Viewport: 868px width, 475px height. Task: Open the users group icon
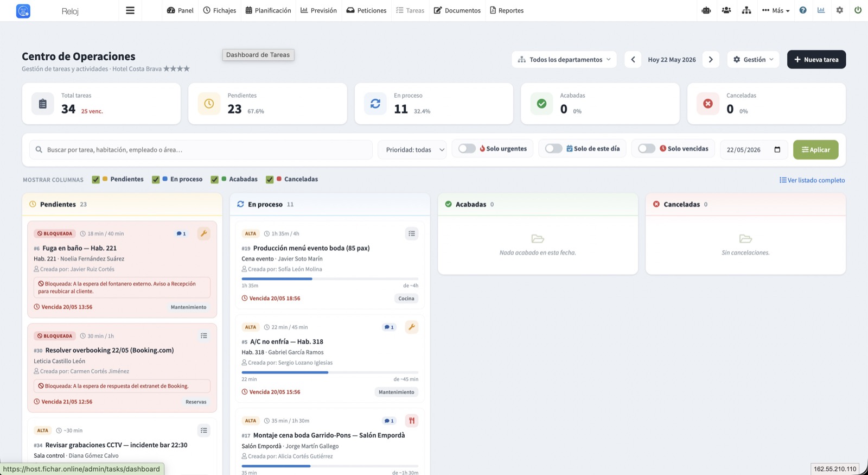(x=726, y=10)
